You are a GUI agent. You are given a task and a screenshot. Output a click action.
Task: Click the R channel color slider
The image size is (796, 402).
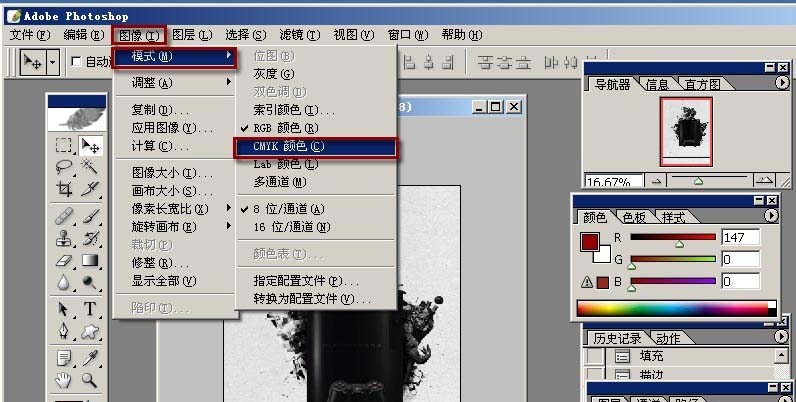(673, 237)
